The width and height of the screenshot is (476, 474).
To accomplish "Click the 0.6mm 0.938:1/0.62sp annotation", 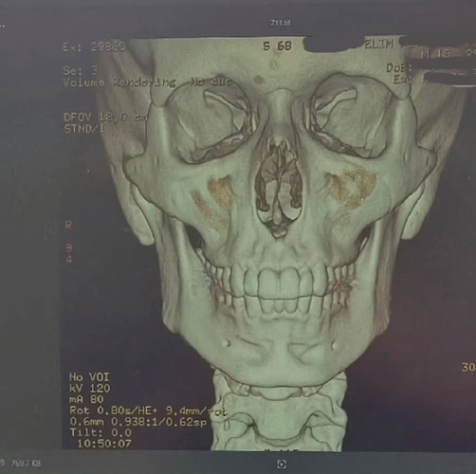I will [x=138, y=422].
